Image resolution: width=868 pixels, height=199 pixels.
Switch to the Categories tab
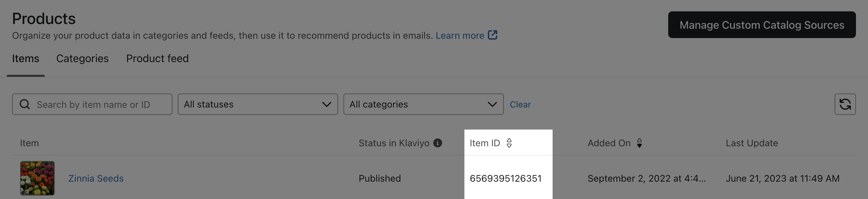click(82, 58)
